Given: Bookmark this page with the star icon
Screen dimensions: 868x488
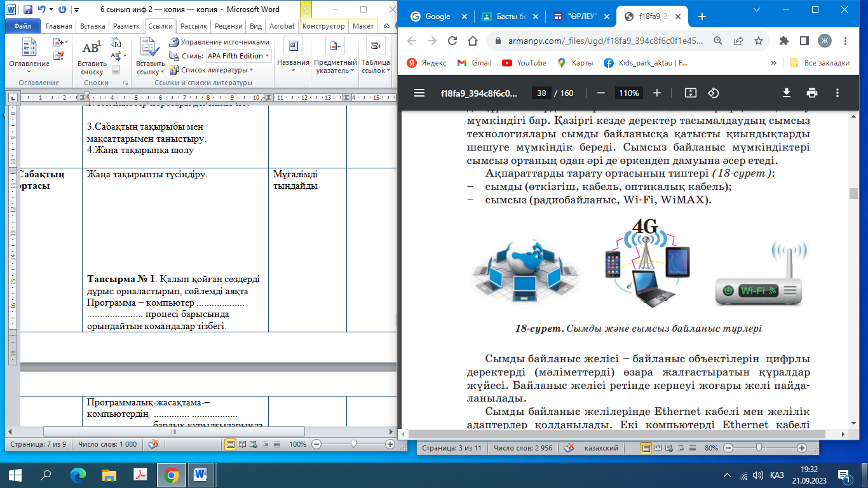Looking at the screenshot, I should click(758, 41).
